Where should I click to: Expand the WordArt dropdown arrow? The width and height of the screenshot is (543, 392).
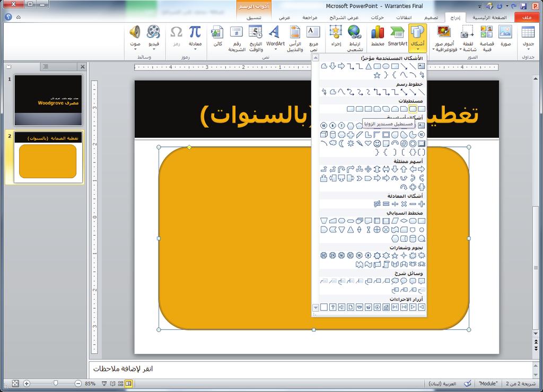(x=275, y=49)
